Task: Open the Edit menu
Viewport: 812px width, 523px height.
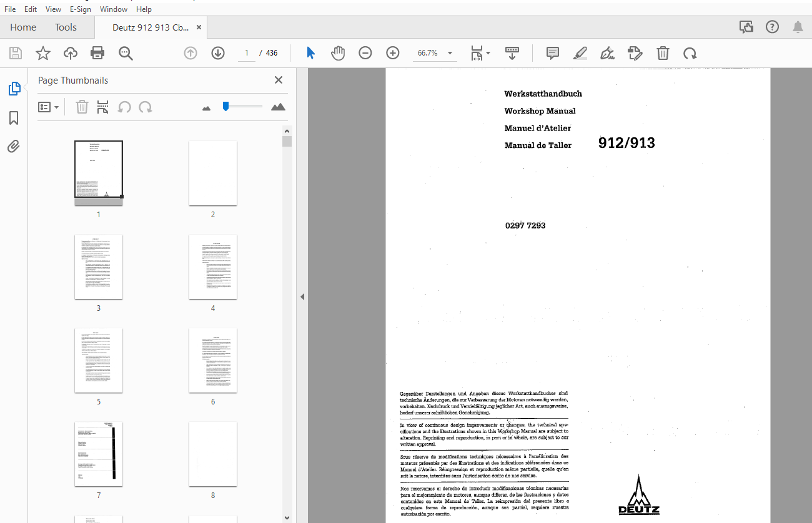Action: coord(31,9)
